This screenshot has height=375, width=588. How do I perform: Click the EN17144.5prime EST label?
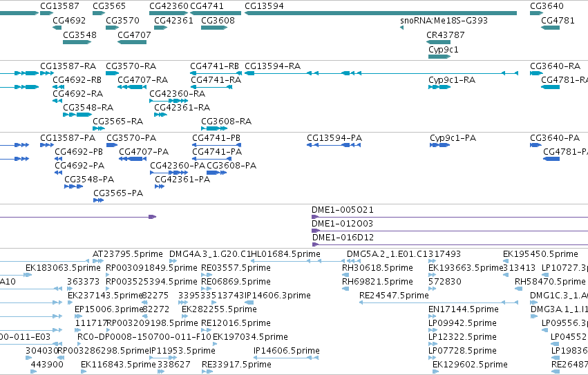[464, 310]
